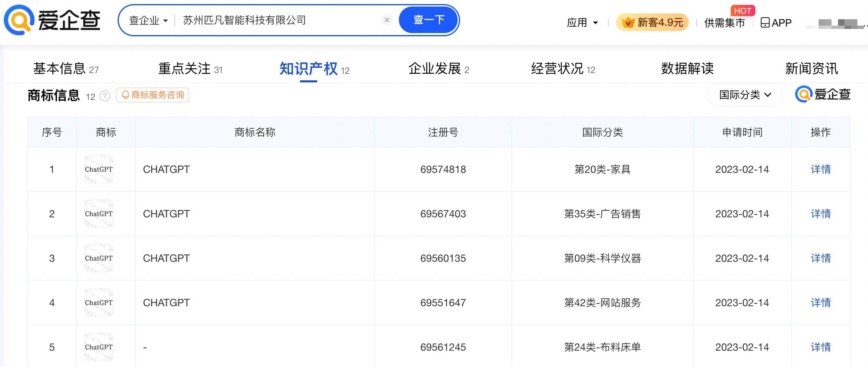Select the 知识产权 tab

(x=314, y=69)
